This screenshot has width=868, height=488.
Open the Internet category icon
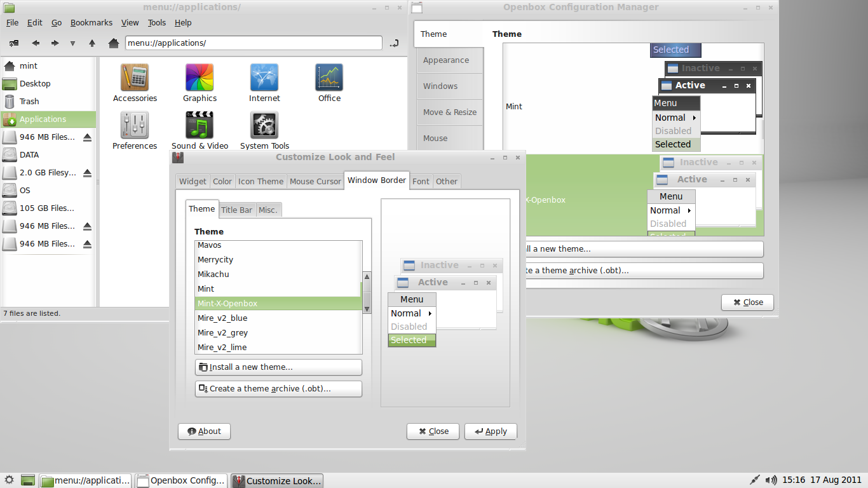tap(264, 78)
